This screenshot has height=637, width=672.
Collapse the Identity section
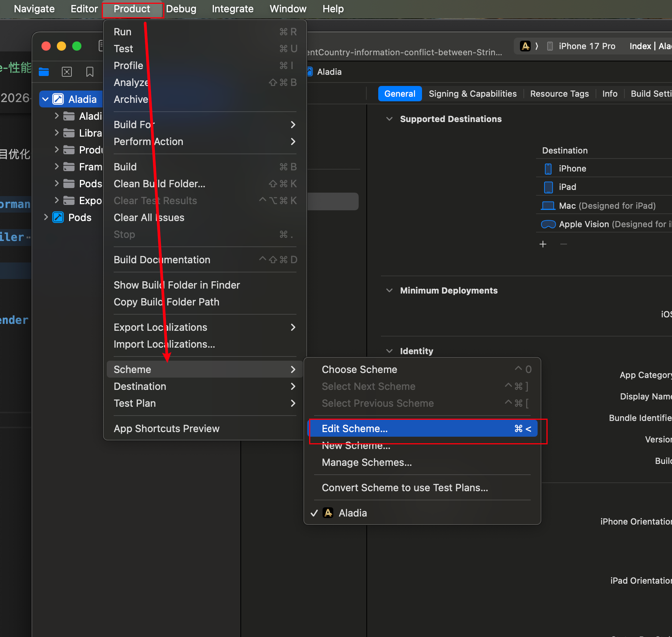[389, 351]
